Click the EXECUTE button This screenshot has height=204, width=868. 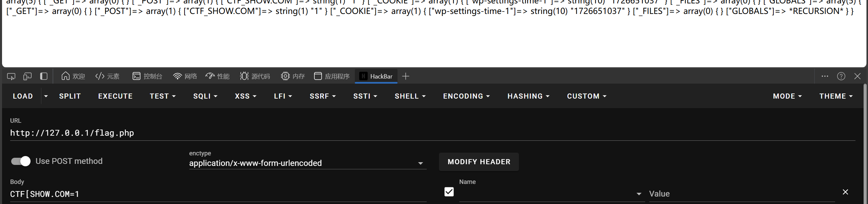pos(115,96)
